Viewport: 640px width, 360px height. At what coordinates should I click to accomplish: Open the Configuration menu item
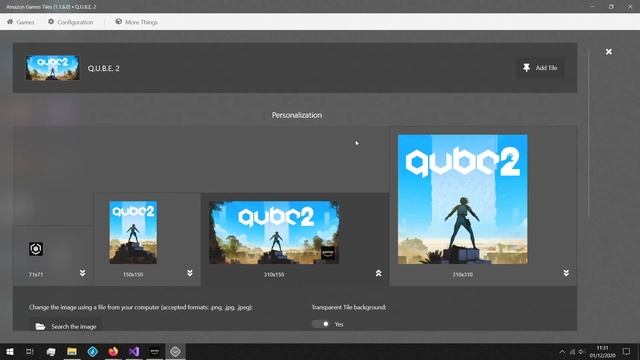pyautogui.click(x=71, y=22)
